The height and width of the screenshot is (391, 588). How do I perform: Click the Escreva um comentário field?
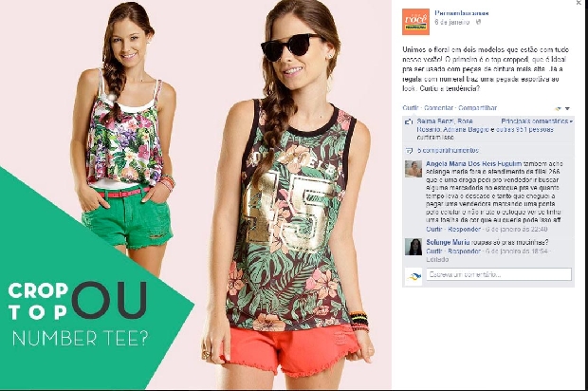click(499, 274)
